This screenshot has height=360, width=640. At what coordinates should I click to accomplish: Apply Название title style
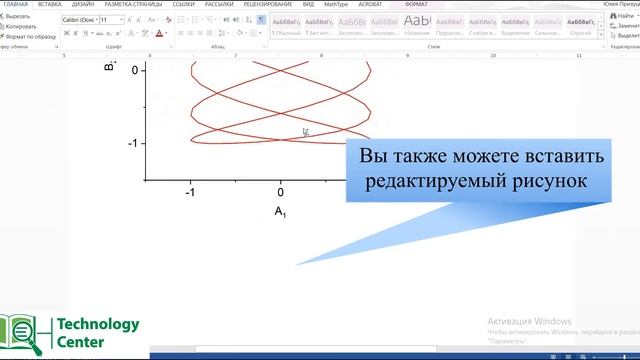pyautogui.click(x=417, y=26)
